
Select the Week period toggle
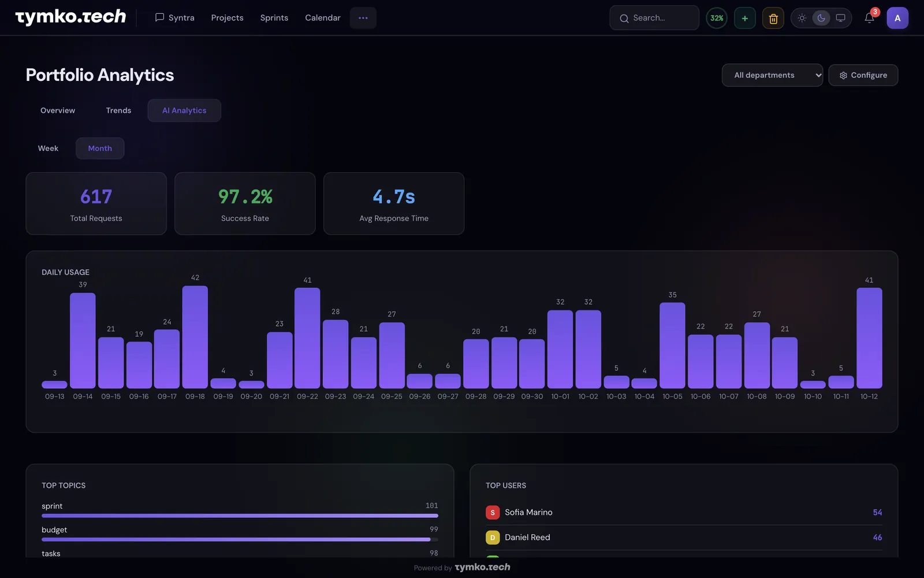[49, 149]
